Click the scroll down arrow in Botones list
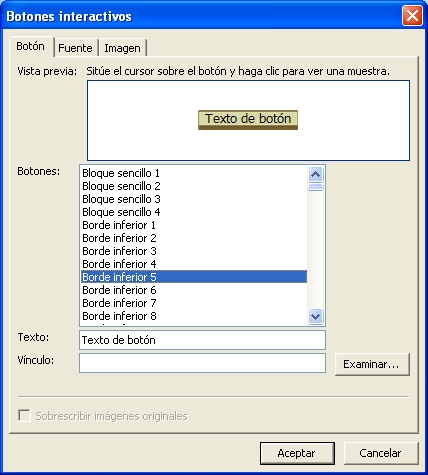Viewport: 428px width, 475px height. point(315,316)
